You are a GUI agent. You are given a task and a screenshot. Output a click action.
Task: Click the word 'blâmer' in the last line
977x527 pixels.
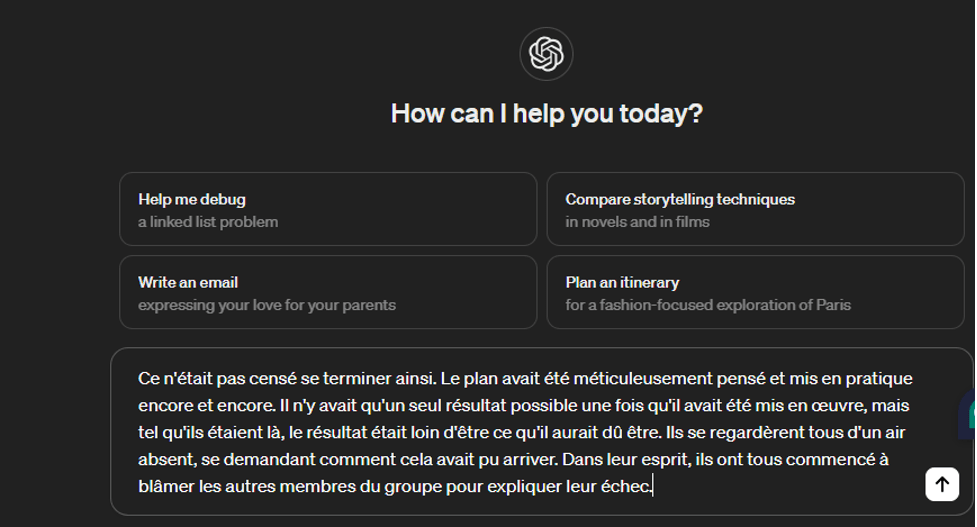coord(166,486)
